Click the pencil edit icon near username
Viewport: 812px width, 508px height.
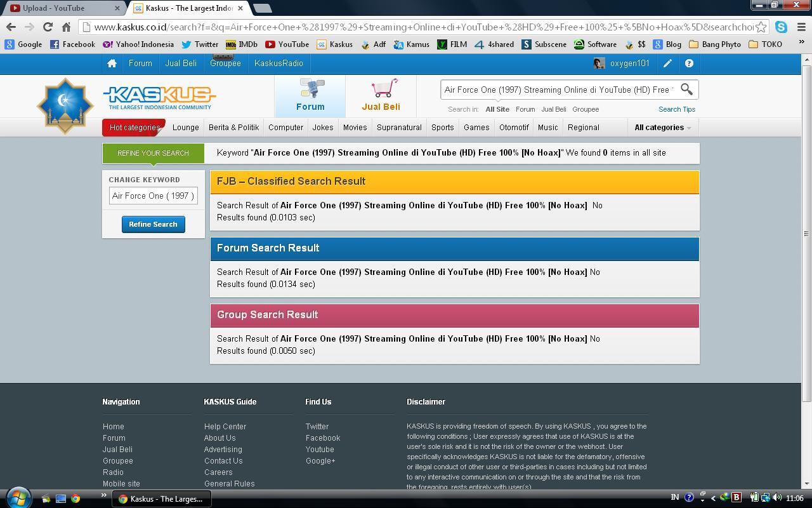tap(667, 63)
